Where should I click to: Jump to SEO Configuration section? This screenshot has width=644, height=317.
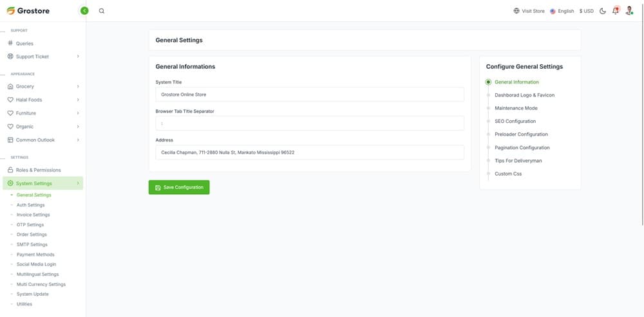pyautogui.click(x=515, y=122)
